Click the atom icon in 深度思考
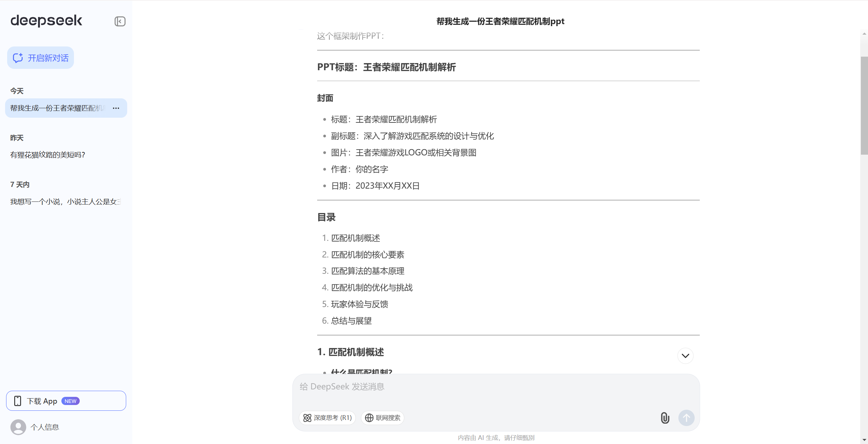The image size is (868, 444). [x=307, y=418]
